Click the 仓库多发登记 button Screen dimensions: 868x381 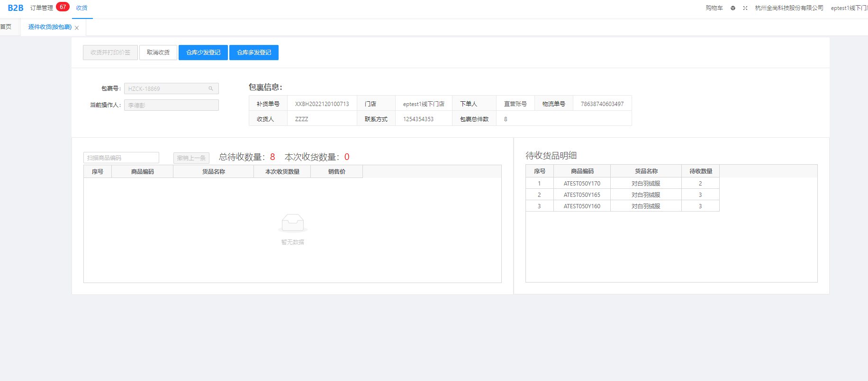[254, 53]
